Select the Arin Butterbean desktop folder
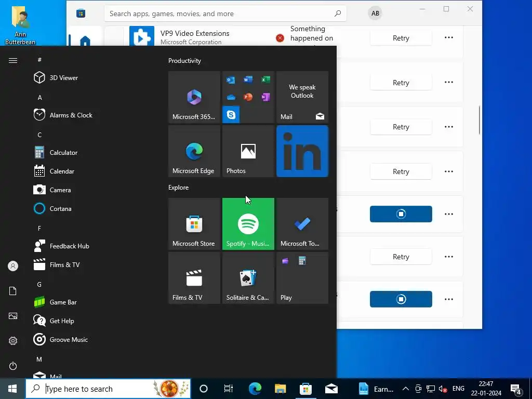This screenshot has width=532, height=399. pos(20,25)
